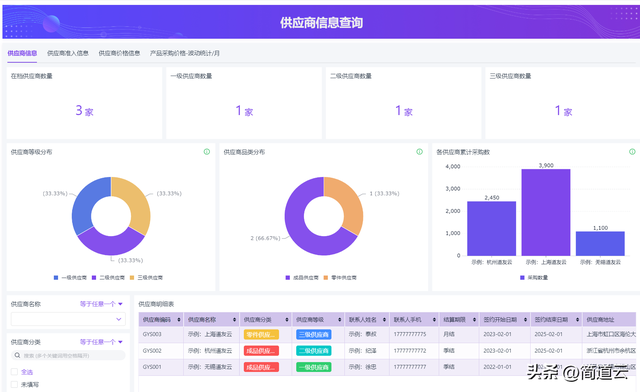Focus the 供应商分类 keyword search field
This screenshot has height=392, width=640.
(x=68, y=356)
